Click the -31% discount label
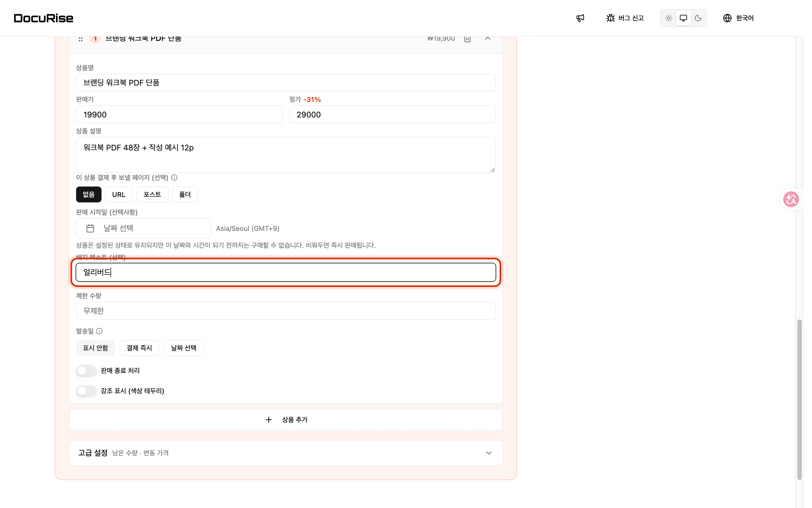This screenshot has width=812, height=508. pyautogui.click(x=312, y=99)
